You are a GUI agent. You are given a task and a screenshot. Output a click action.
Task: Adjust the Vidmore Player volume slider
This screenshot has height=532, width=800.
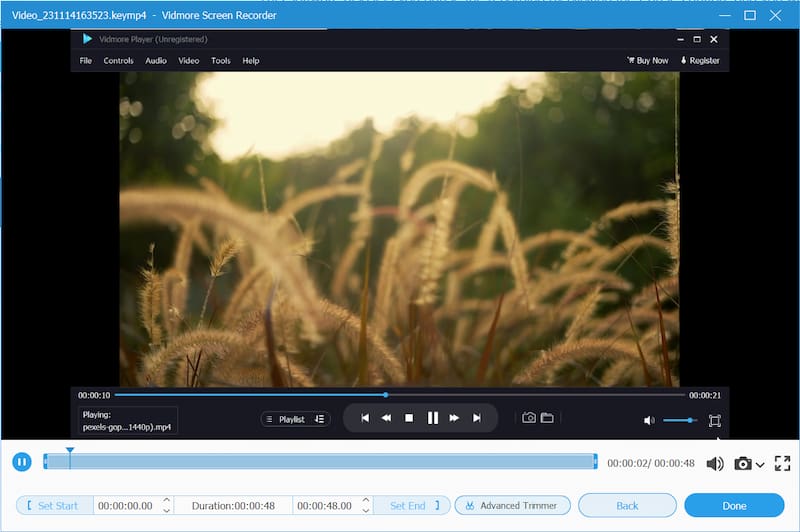click(680, 420)
